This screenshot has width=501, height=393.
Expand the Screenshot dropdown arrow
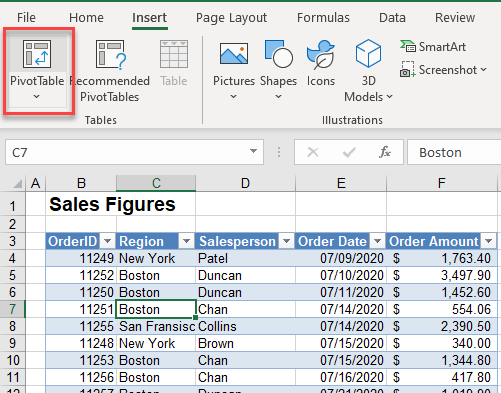tap(483, 70)
